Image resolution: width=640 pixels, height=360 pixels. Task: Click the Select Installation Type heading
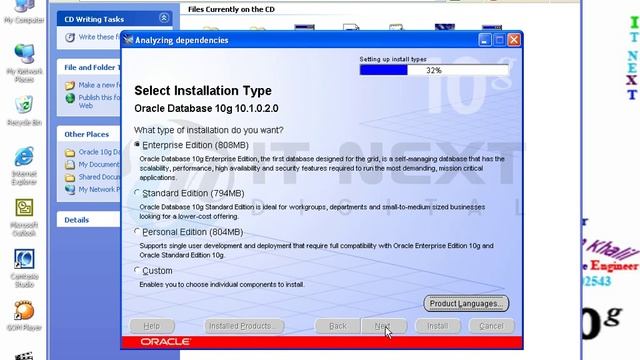click(203, 91)
